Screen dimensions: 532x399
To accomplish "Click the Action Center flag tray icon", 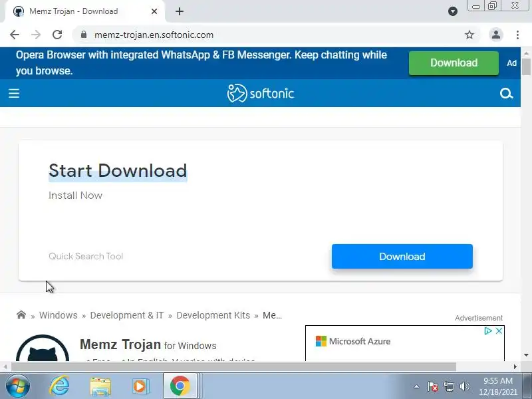I will coord(433,386).
